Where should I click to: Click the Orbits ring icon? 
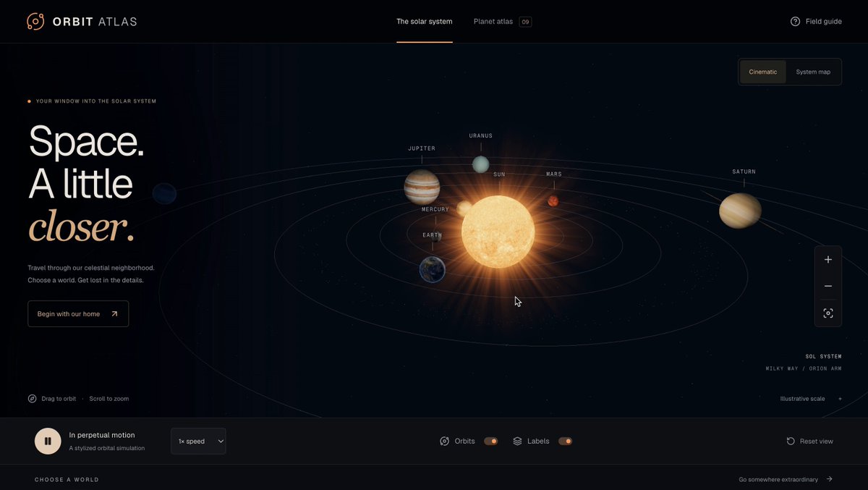[445, 441]
